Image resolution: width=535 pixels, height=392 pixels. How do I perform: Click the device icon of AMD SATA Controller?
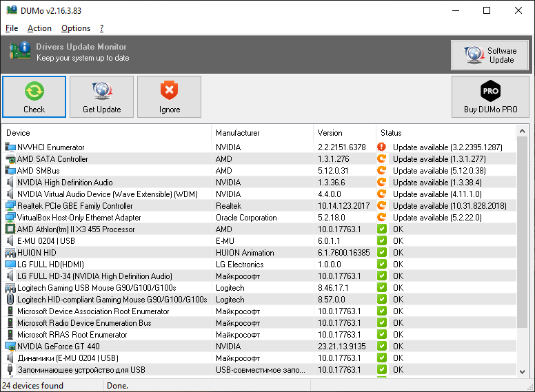[10, 159]
